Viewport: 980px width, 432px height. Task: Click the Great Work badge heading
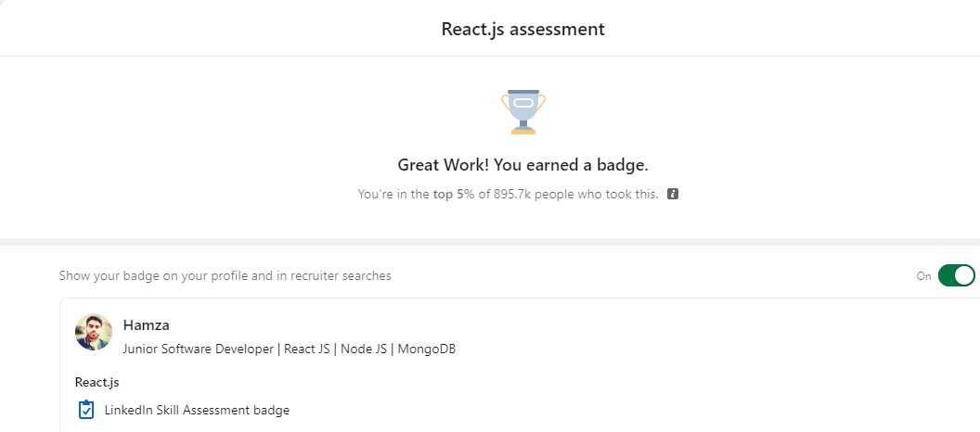coord(523,165)
